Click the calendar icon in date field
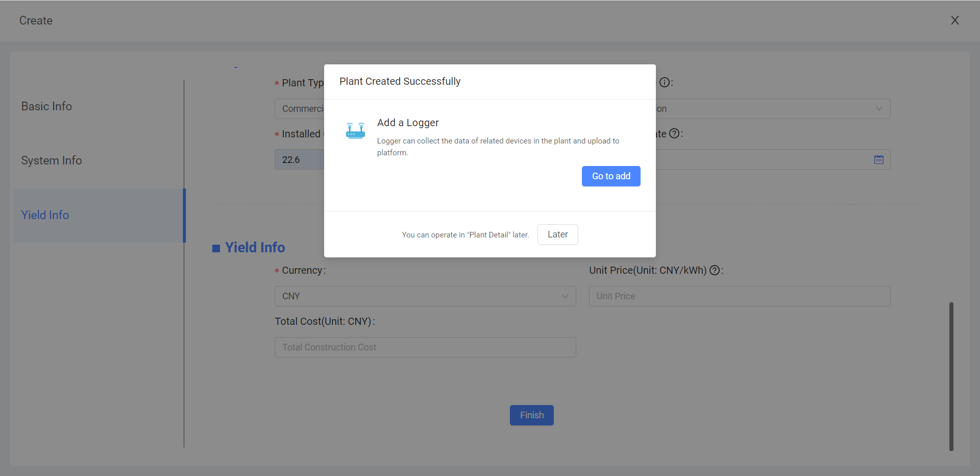The height and width of the screenshot is (476, 980). pyautogui.click(x=878, y=160)
